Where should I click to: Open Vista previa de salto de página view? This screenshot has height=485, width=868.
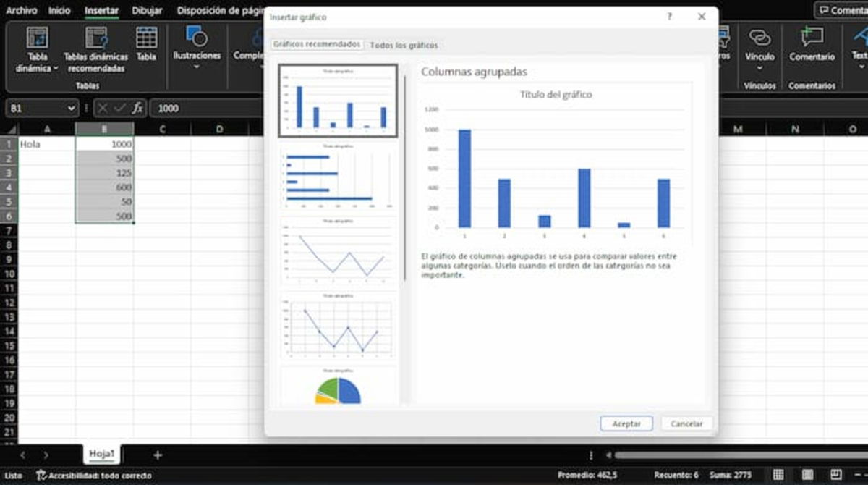[836, 475]
